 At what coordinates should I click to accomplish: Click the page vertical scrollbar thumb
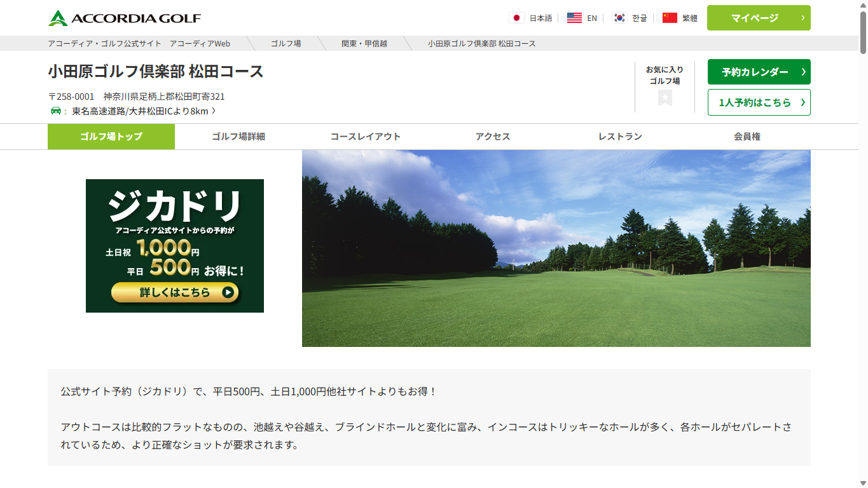863,32
